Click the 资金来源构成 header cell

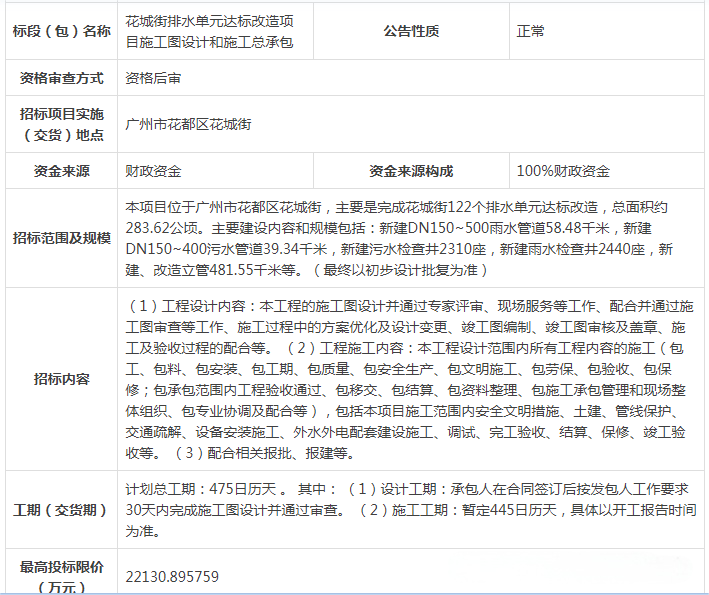411,171
